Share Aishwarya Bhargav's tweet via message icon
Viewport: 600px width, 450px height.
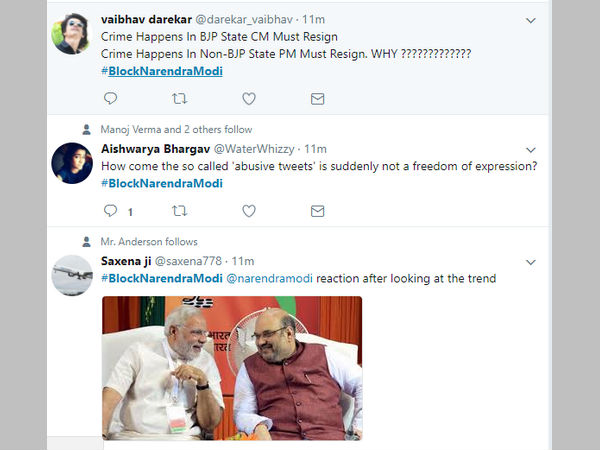click(317, 210)
